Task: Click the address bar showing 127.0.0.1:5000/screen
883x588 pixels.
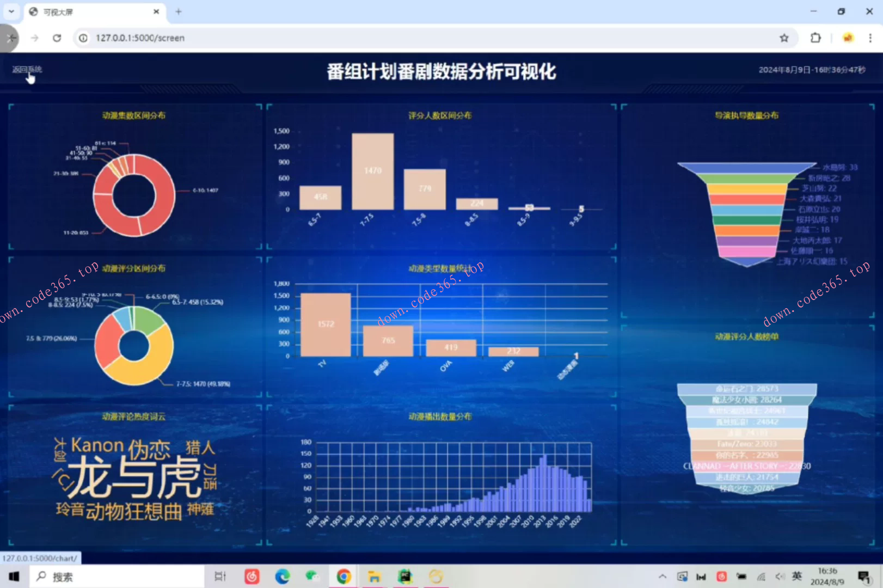Action: 140,38
